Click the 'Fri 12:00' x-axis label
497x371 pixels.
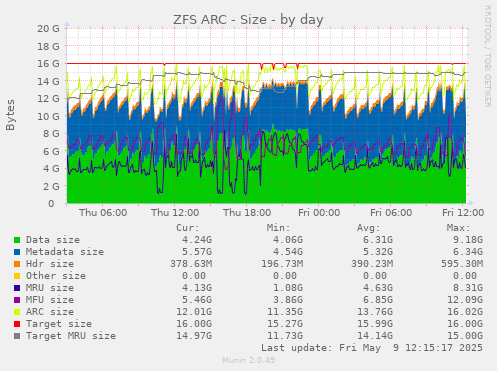(x=463, y=213)
